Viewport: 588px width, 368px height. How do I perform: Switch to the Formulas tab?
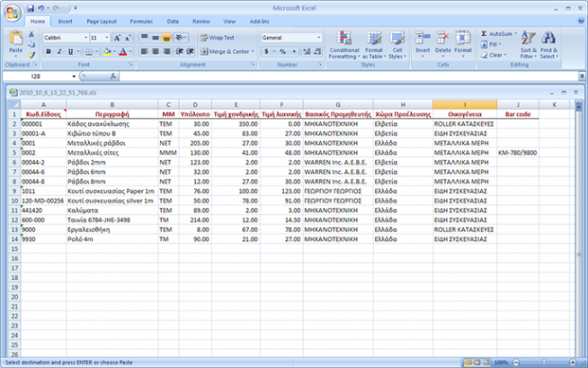pos(141,22)
